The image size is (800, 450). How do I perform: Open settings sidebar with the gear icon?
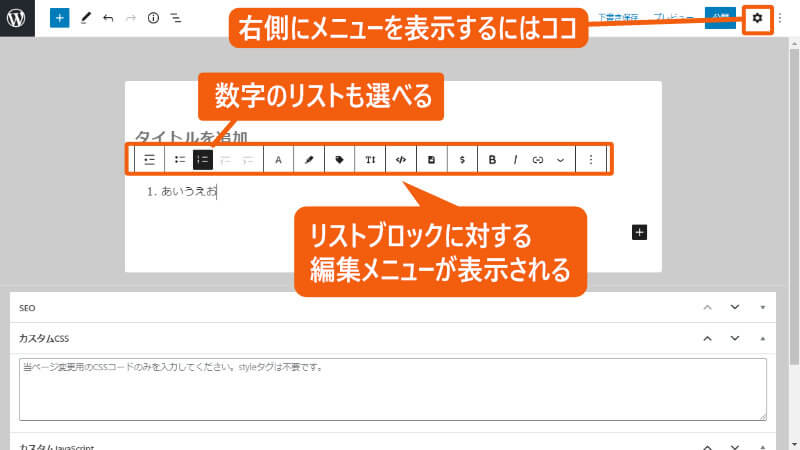[x=757, y=18]
